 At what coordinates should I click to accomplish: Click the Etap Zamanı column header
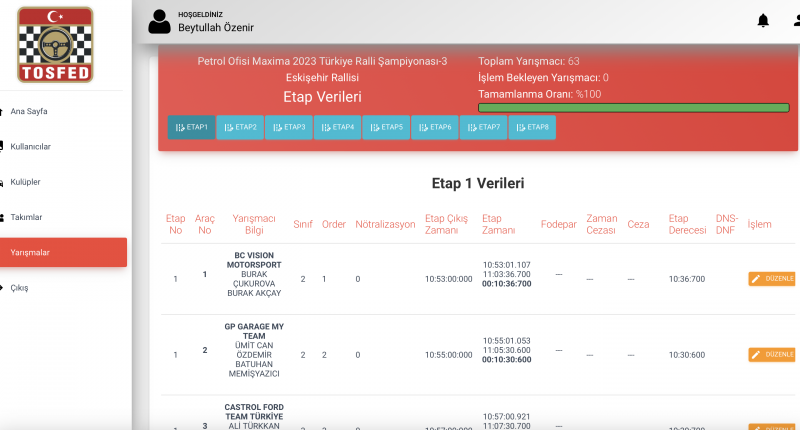pyautogui.click(x=498, y=224)
